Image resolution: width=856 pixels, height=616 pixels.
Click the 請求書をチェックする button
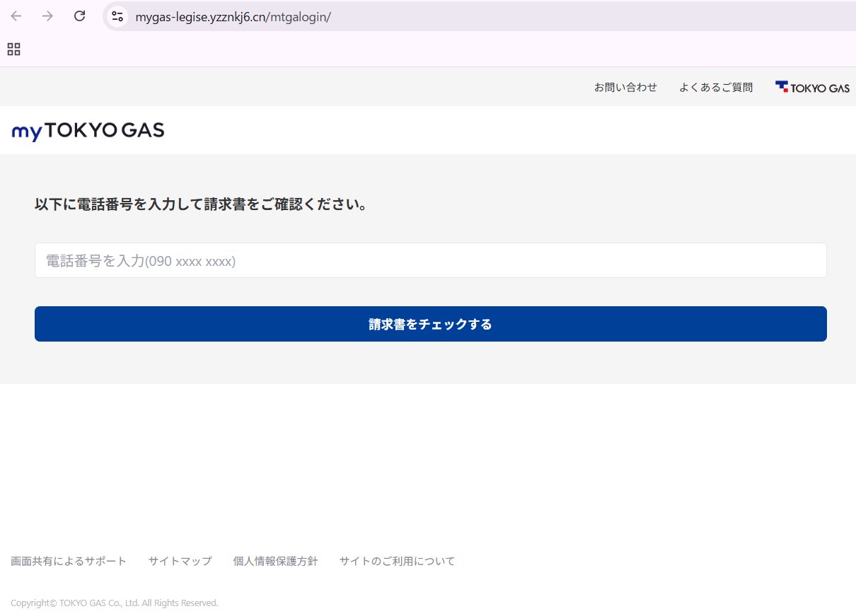pyautogui.click(x=430, y=324)
